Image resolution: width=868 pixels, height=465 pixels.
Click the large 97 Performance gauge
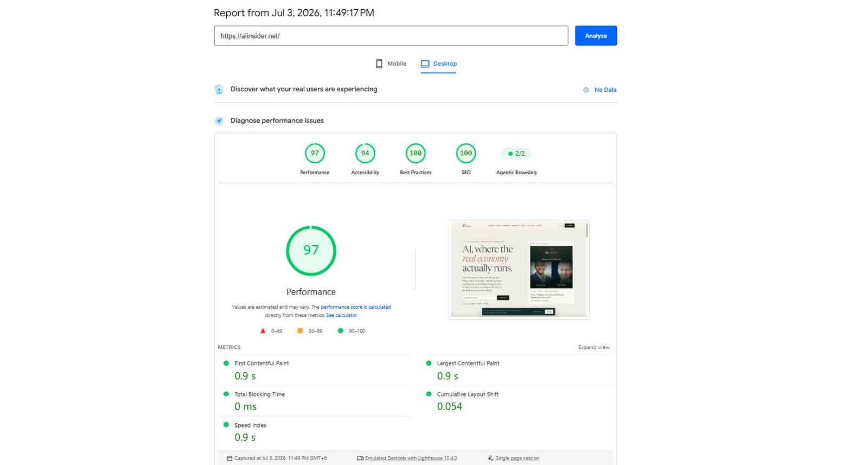click(311, 250)
